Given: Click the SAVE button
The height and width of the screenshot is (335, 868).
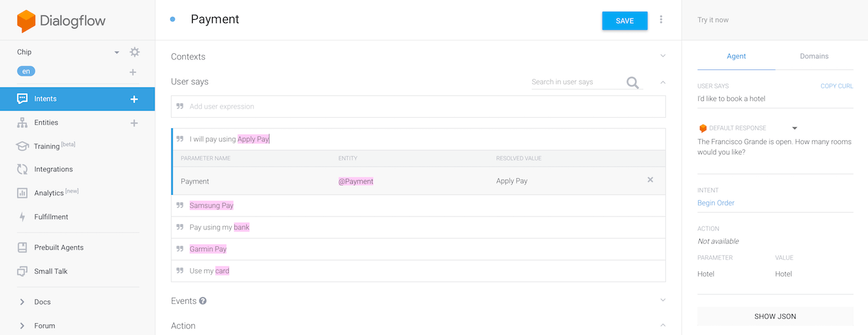Looking at the screenshot, I should (624, 20).
